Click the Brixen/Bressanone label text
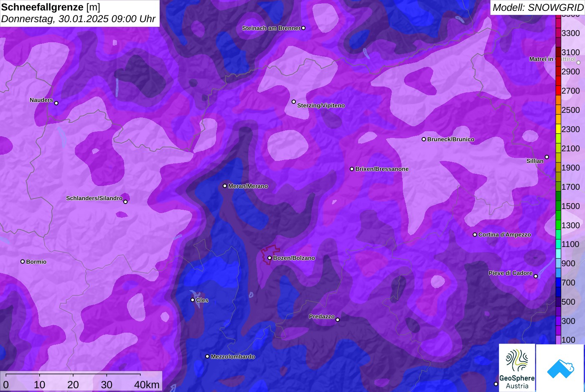The width and height of the screenshot is (585, 392). [382, 169]
